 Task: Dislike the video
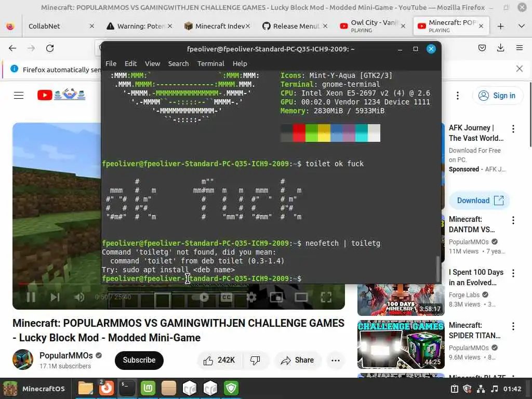tap(255, 361)
